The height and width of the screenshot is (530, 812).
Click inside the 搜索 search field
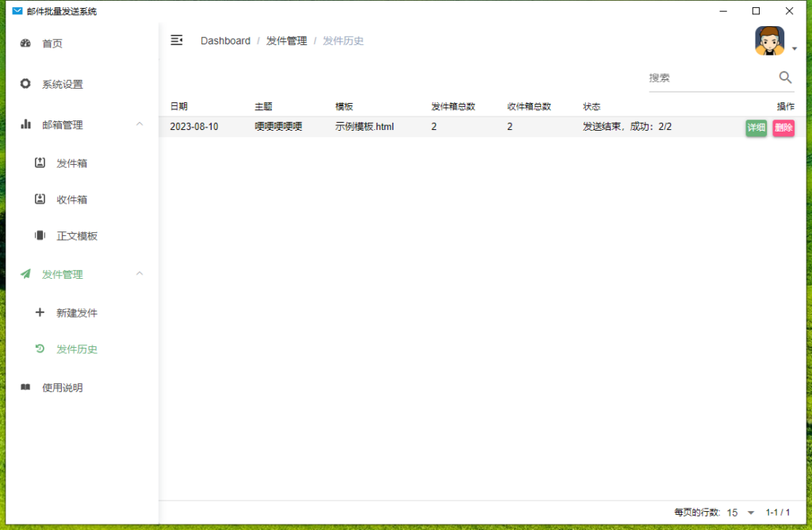click(706, 78)
